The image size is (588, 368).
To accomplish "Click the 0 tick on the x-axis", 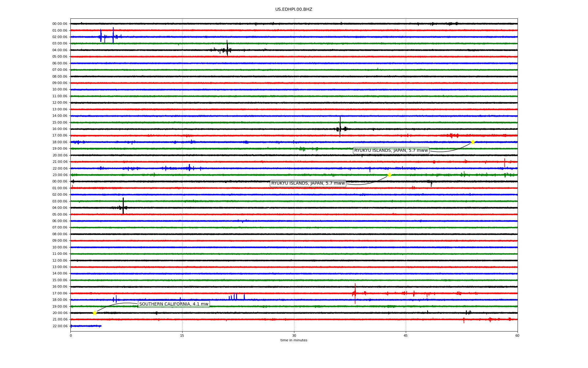I will click(x=71, y=335).
